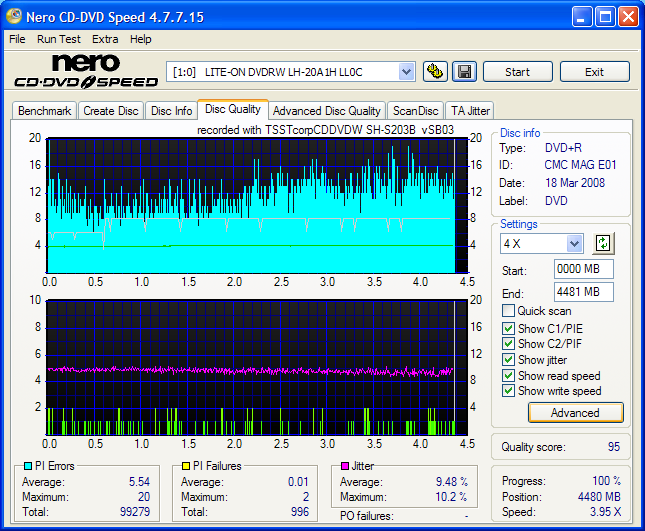Uncheck Show C1/PIE option

pos(509,328)
